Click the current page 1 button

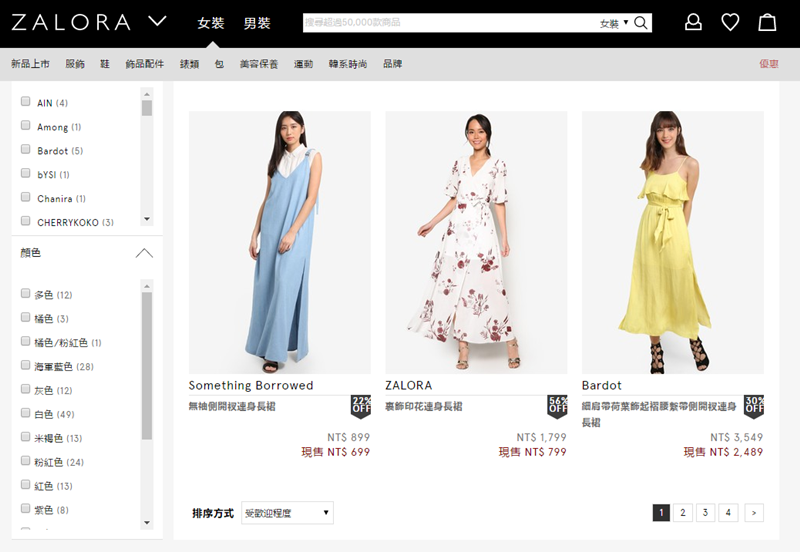point(661,513)
